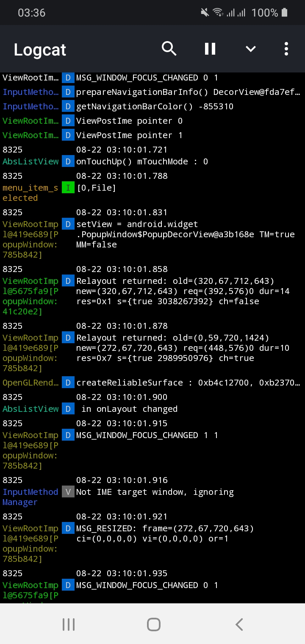Open the Recents navigation button
305x644 pixels.
[x=68, y=624]
